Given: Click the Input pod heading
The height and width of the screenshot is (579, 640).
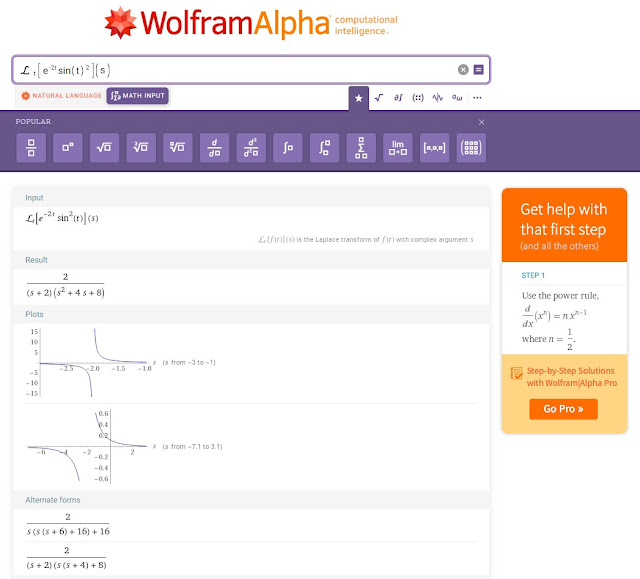Looking at the screenshot, I should point(34,197).
